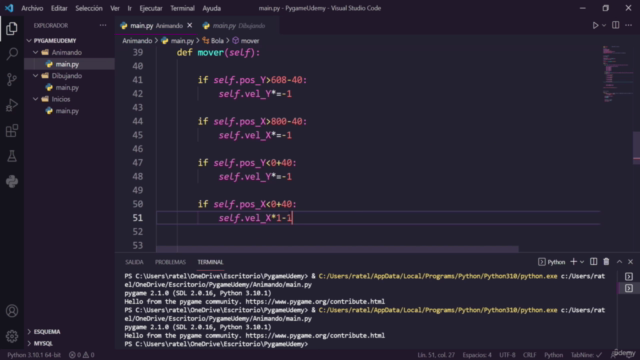Close the main.py Animando tab
This screenshot has height=360, width=640.
point(189,25)
